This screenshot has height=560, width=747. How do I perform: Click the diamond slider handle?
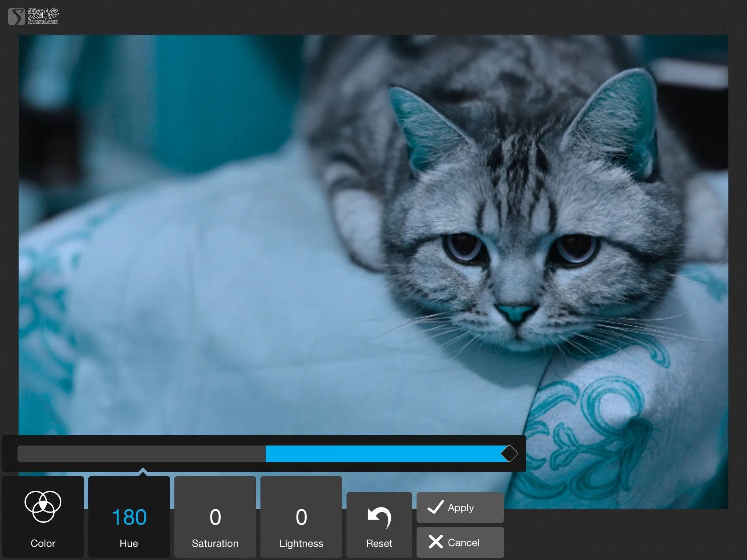509,454
